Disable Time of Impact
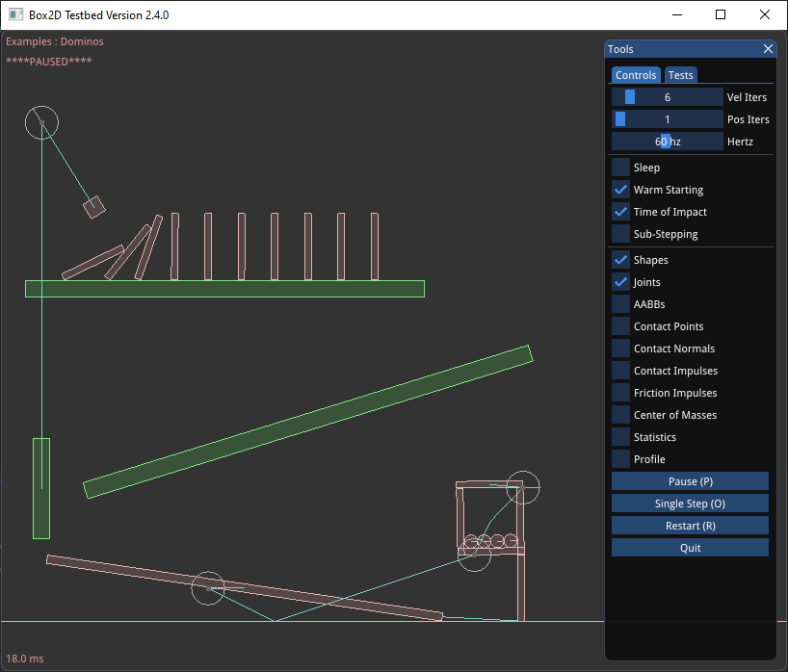Viewport: 788px width, 672px height. pyautogui.click(x=620, y=211)
